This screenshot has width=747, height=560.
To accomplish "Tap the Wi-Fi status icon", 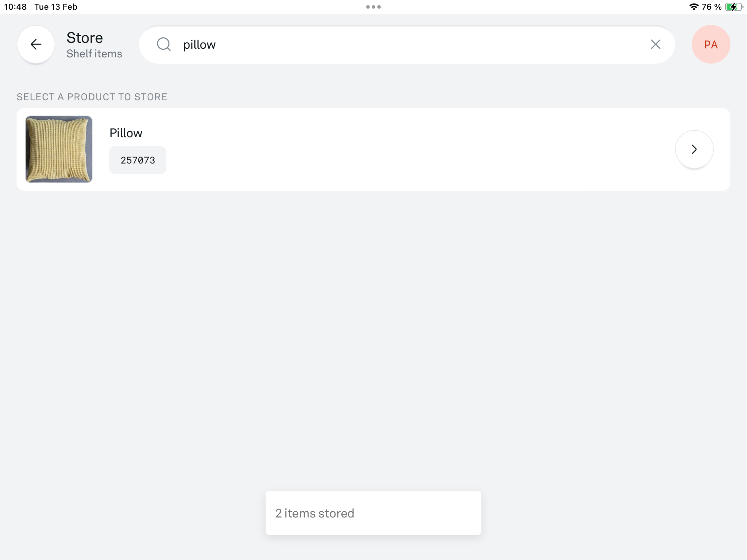I will tap(693, 7).
